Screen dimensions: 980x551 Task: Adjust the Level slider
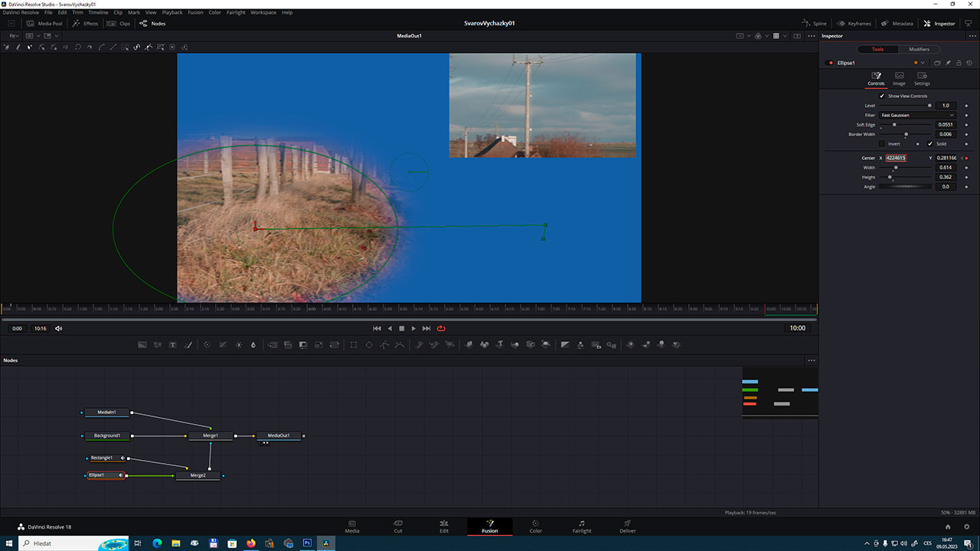(906, 106)
